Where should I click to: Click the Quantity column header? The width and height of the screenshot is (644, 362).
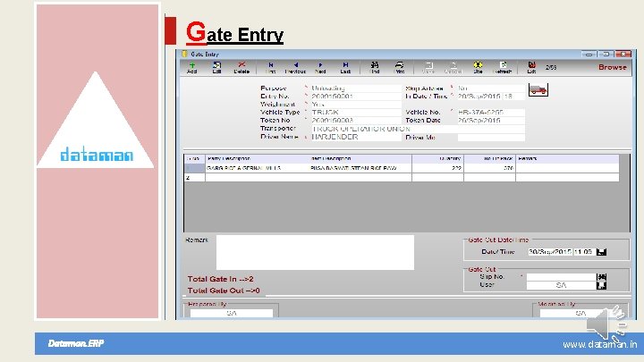pyautogui.click(x=437, y=158)
